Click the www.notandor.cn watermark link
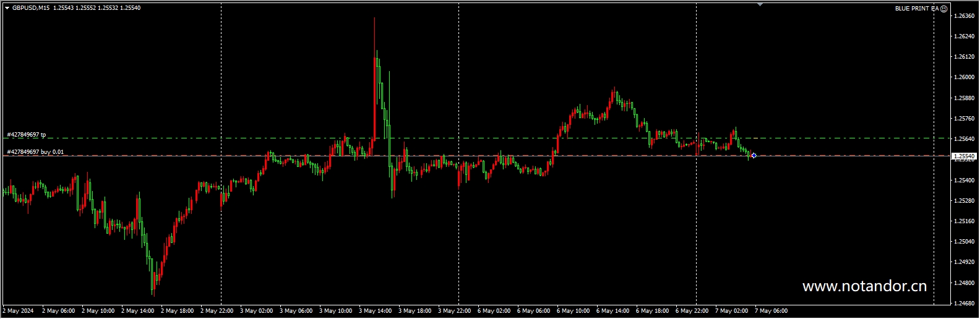This screenshot has height=319, width=980. [864, 286]
